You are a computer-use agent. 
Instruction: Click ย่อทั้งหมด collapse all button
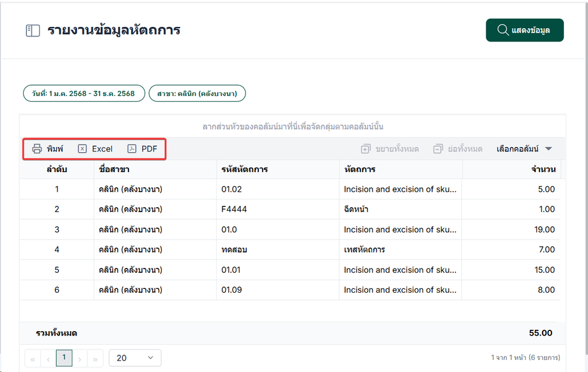458,149
